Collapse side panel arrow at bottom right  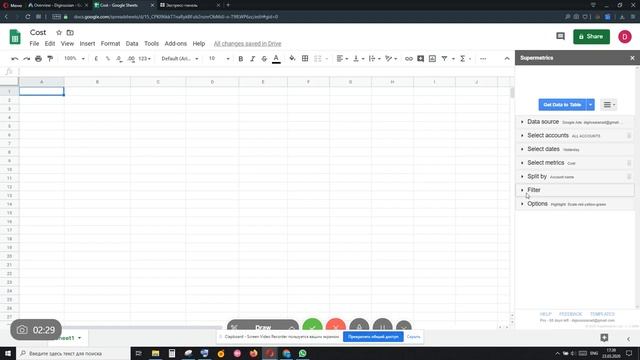[x=629, y=339]
